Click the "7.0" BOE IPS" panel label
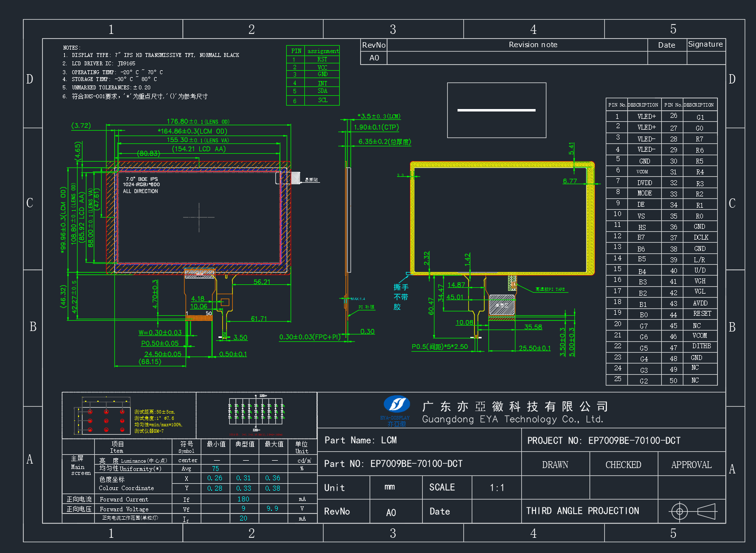 coord(142,179)
